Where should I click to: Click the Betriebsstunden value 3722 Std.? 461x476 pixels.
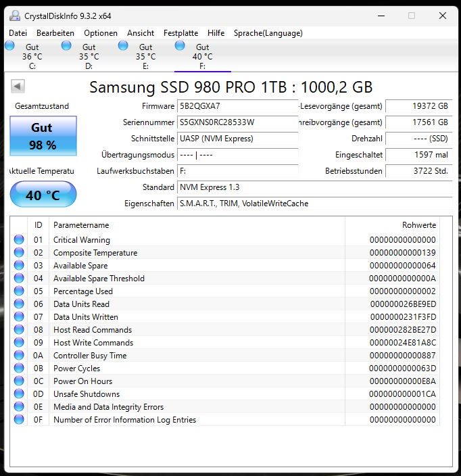tap(419, 171)
